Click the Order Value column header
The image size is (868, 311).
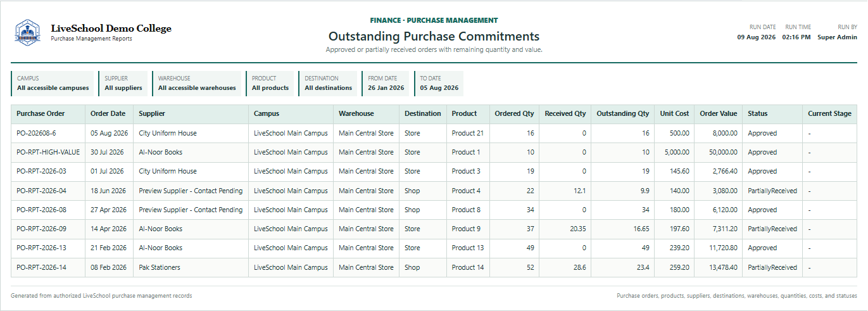719,114
